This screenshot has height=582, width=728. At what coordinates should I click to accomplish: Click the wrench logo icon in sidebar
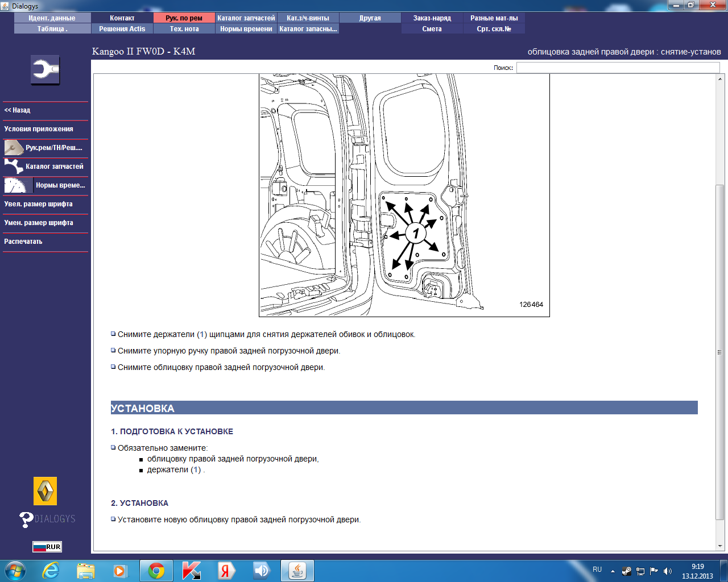coord(45,70)
